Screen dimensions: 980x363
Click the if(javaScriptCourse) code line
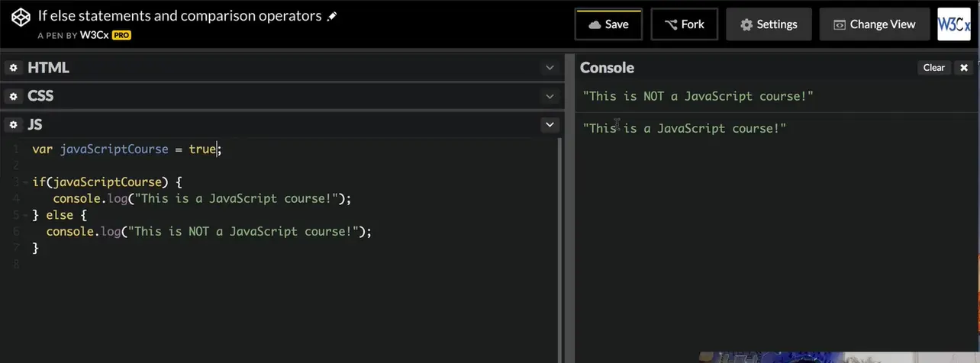click(108, 182)
